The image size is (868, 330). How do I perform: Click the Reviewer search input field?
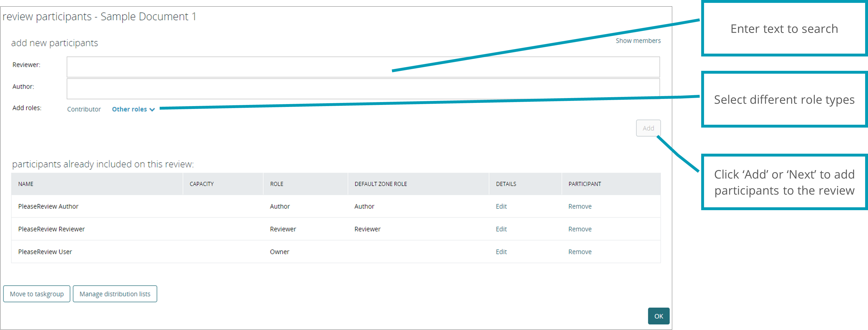363,67
